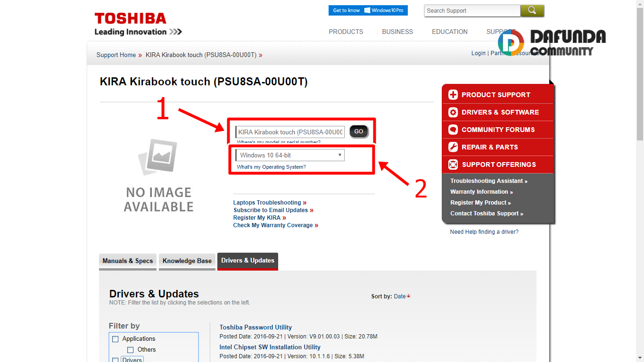Check the Applications filter checkbox
Image resolution: width=644 pixels, height=362 pixels.
[116, 339]
